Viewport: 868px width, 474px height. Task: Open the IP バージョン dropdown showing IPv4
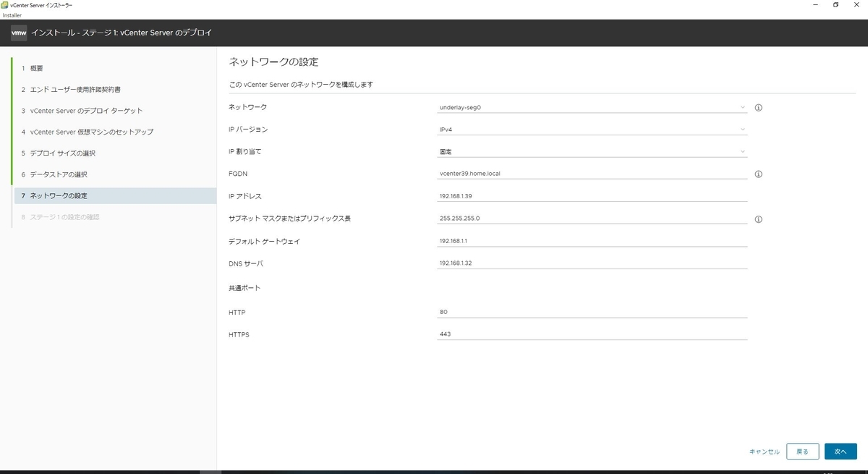point(592,130)
